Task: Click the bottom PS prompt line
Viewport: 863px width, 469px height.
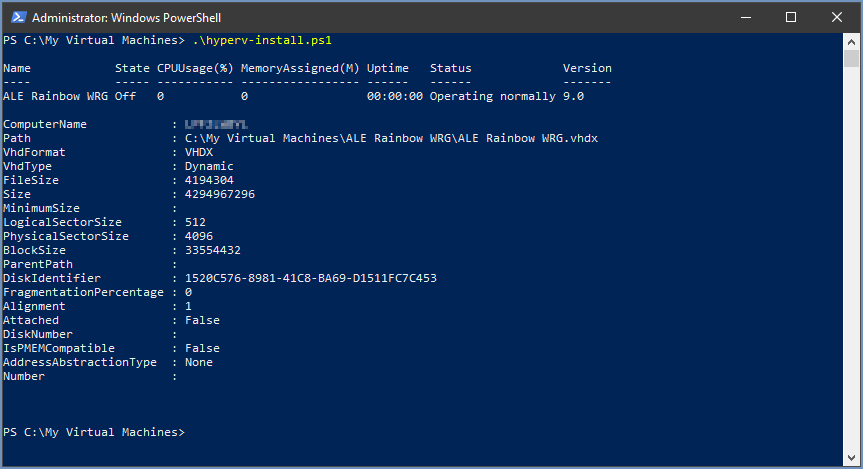Action: coord(94,432)
